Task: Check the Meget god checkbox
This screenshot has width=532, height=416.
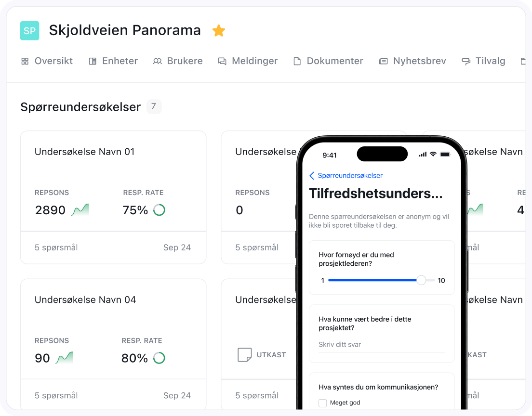Action: pos(322,403)
